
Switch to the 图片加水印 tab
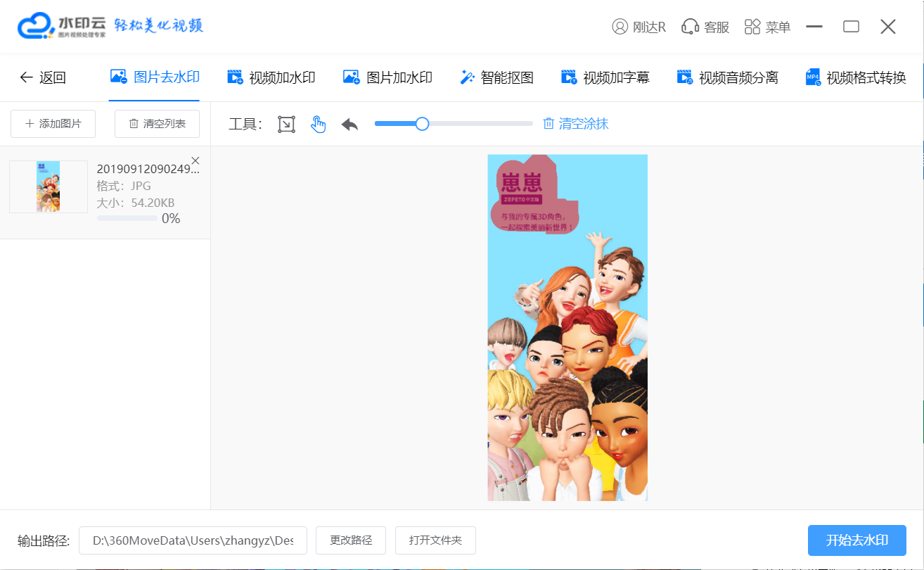pyautogui.click(x=387, y=77)
